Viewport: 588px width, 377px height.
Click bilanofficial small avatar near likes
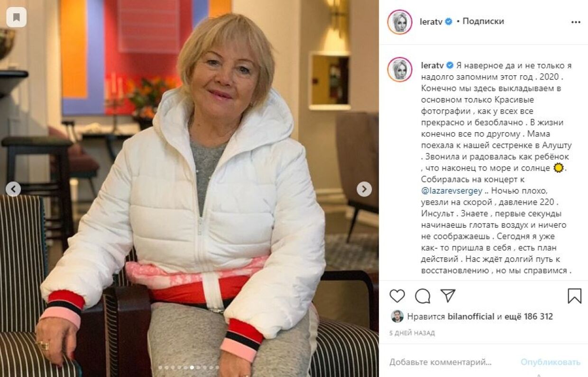(397, 316)
